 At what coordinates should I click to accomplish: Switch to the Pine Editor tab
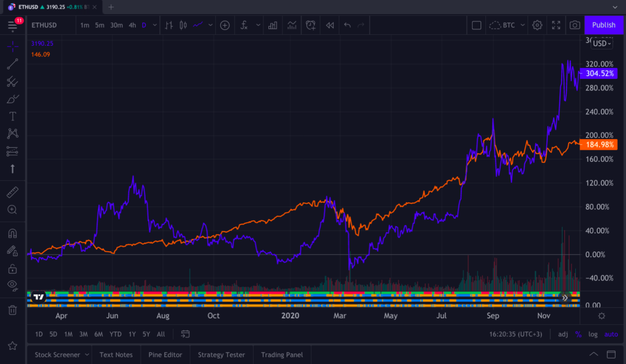[x=165, y=355]
